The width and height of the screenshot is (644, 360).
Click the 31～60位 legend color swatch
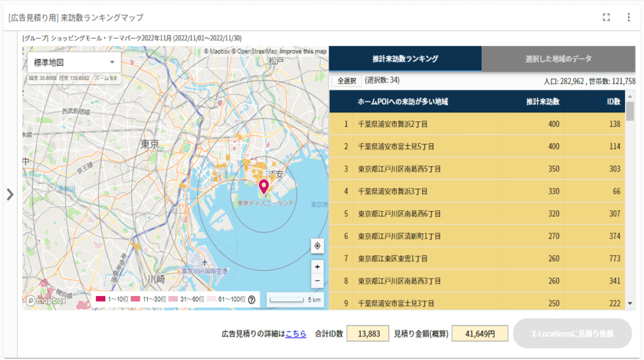[173, 300]
